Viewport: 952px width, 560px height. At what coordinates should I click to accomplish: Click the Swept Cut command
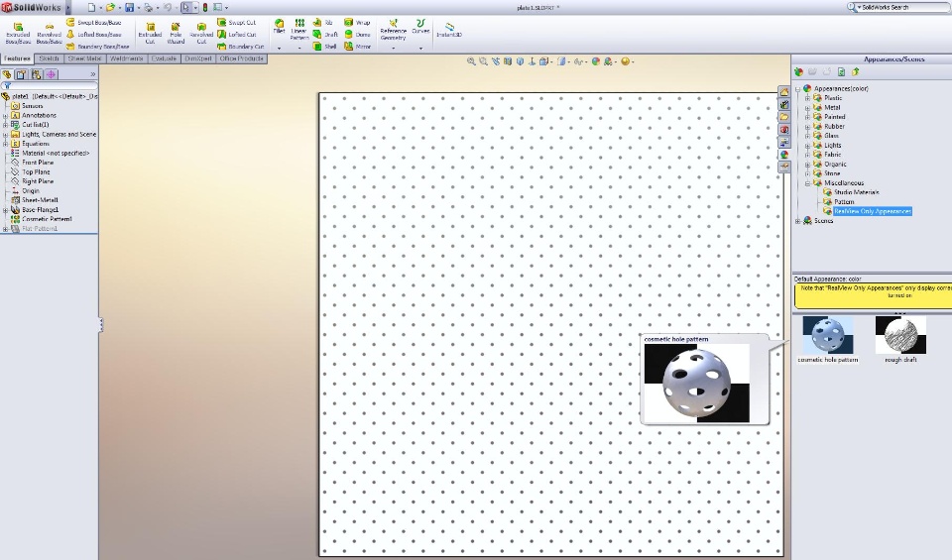[237, 23]
